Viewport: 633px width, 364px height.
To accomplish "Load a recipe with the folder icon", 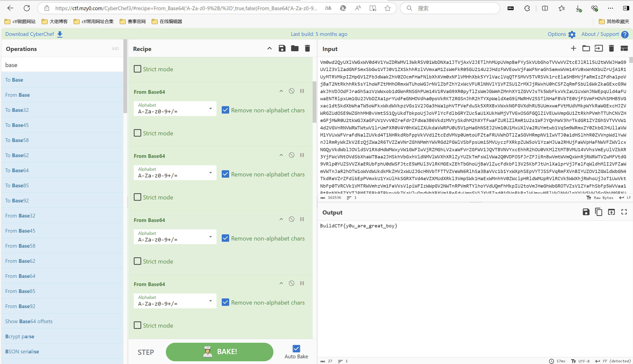I will tap(295, 49).
